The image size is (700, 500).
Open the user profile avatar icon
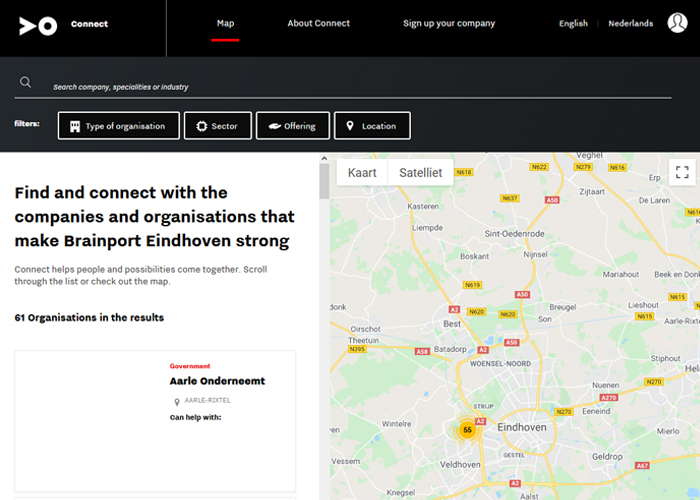pyautogui.click(x=677, y=23)
